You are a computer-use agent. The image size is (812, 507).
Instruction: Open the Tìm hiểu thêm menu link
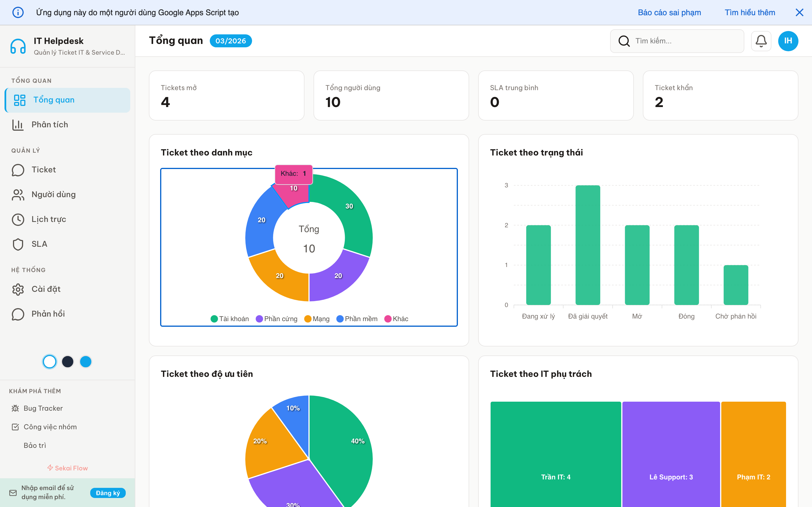coord(750,12)
